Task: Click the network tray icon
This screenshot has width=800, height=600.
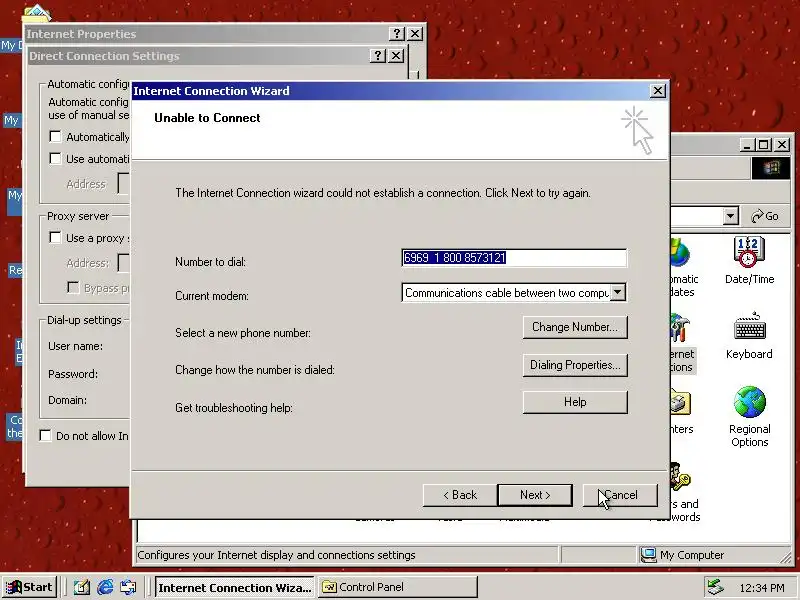Action: click(715, 587)
